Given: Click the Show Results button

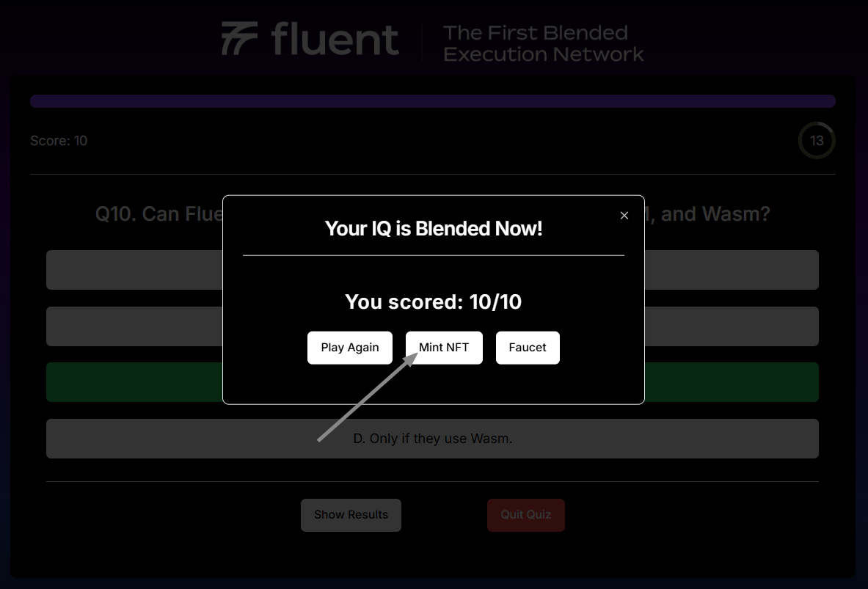Looking at the screenshot, I should point(351,515).
